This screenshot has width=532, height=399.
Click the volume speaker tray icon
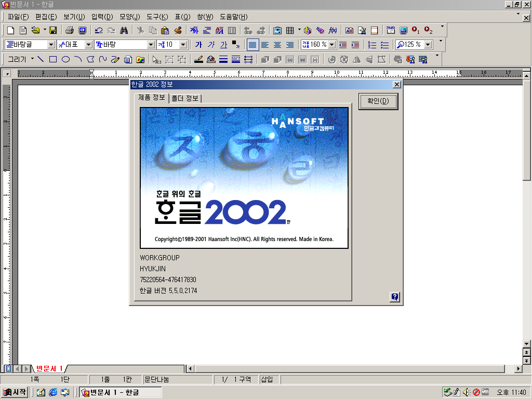467,392
